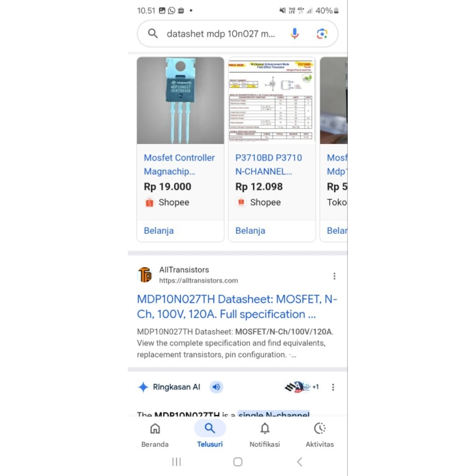Open the P3710BD datasheet product image
This screenshot has width=476, height=476.
[271, 100]
